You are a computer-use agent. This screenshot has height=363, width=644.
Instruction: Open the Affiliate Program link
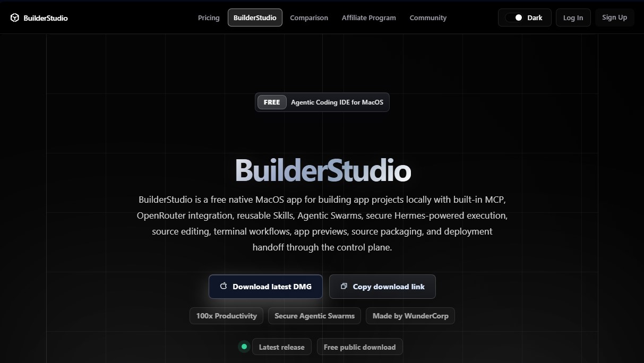click(x=369, y=18)
